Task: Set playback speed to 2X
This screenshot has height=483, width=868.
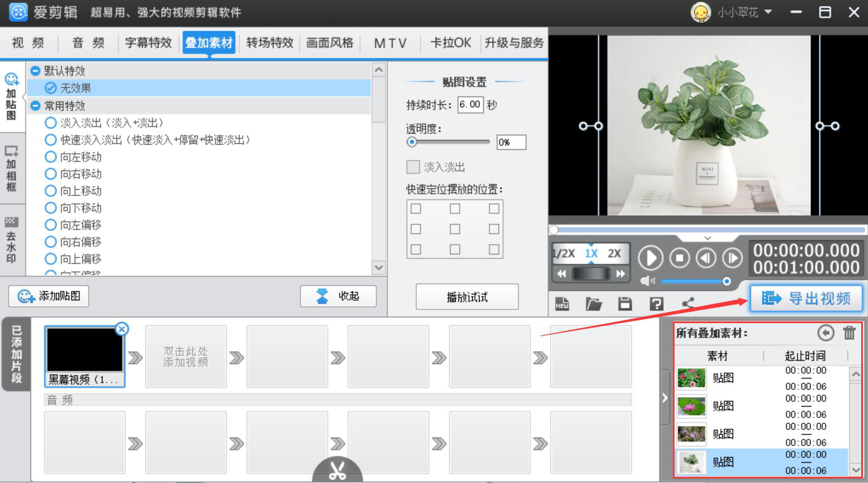Action: click(614, 253)
